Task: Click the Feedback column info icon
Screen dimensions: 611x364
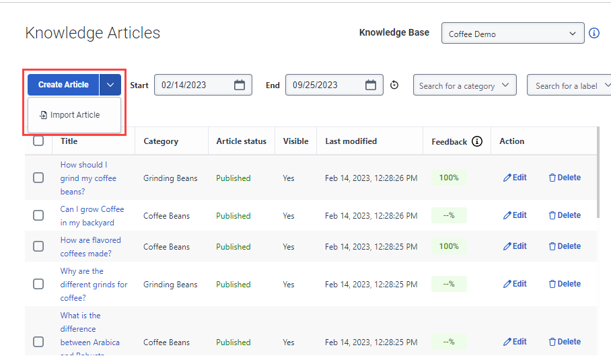Action: (x=477, y=141)
